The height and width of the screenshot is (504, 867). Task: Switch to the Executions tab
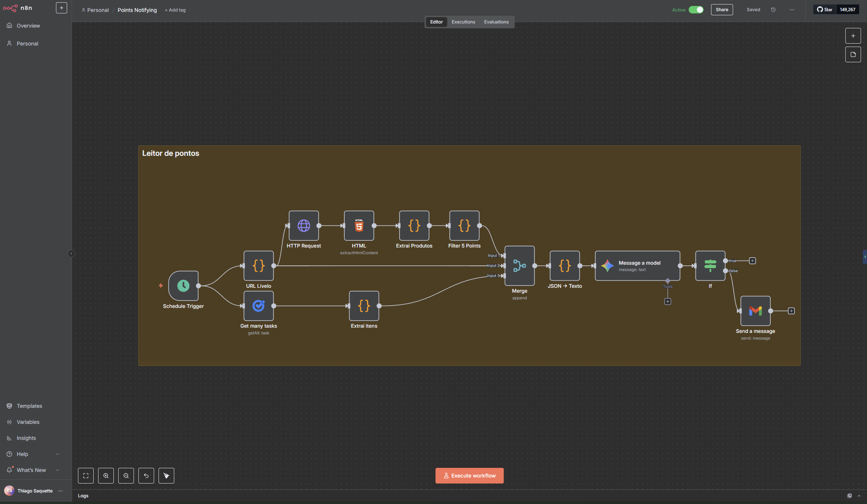463,22
